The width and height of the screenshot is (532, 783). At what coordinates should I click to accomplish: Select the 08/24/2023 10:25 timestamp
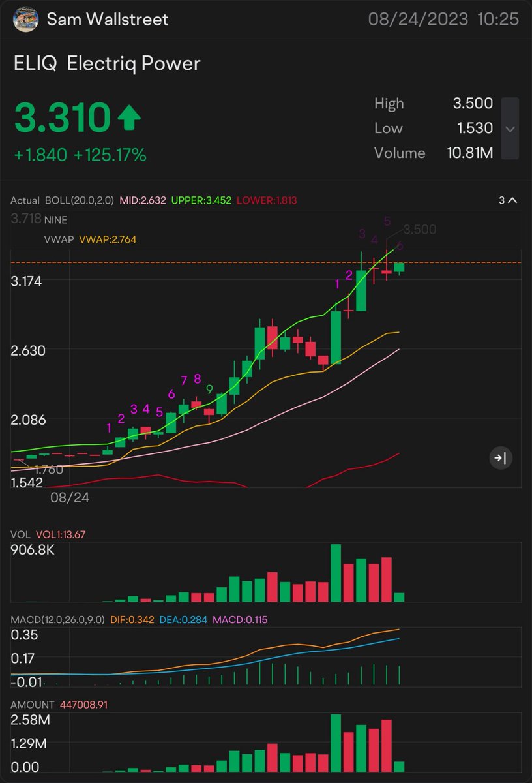coord(443,20)
